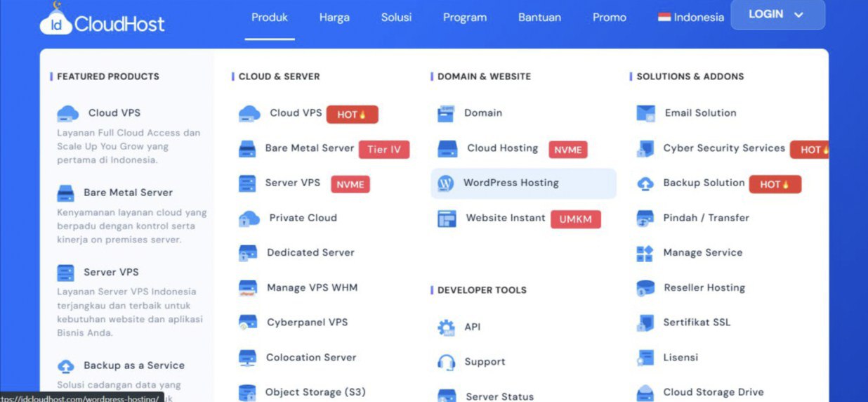This screenshot has width=868, height=402.
Task: Open the Harga menu
Action: click(x=334, y=18)
